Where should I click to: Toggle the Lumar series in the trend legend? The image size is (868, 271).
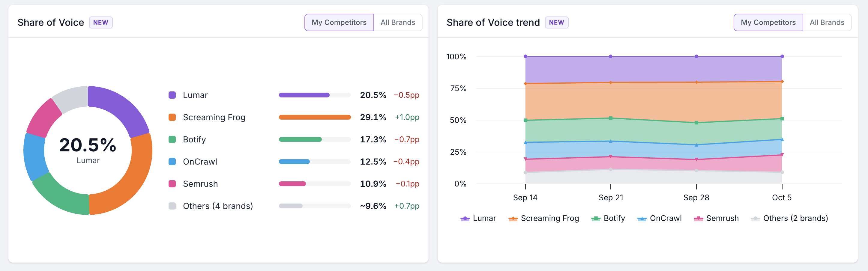click(x=478, y=219)
